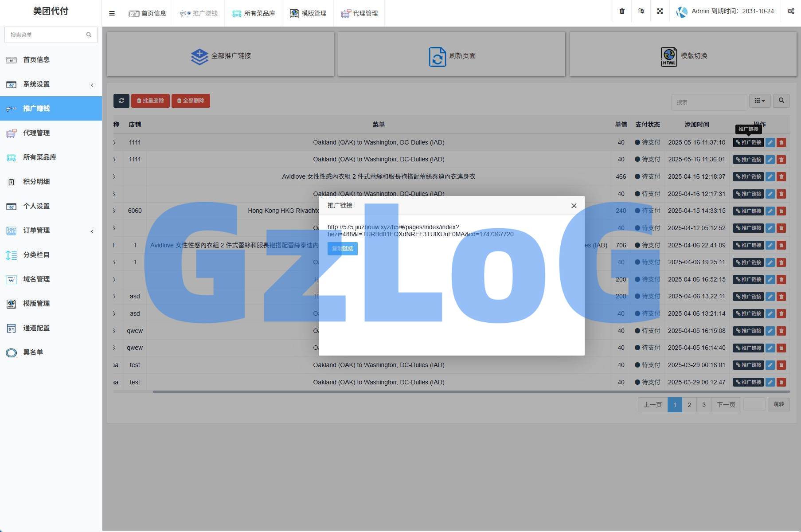This screenshot has height=532, width=801.
Task: Enter fullscreen mode via the expand icon
Action: click(660, 12)
